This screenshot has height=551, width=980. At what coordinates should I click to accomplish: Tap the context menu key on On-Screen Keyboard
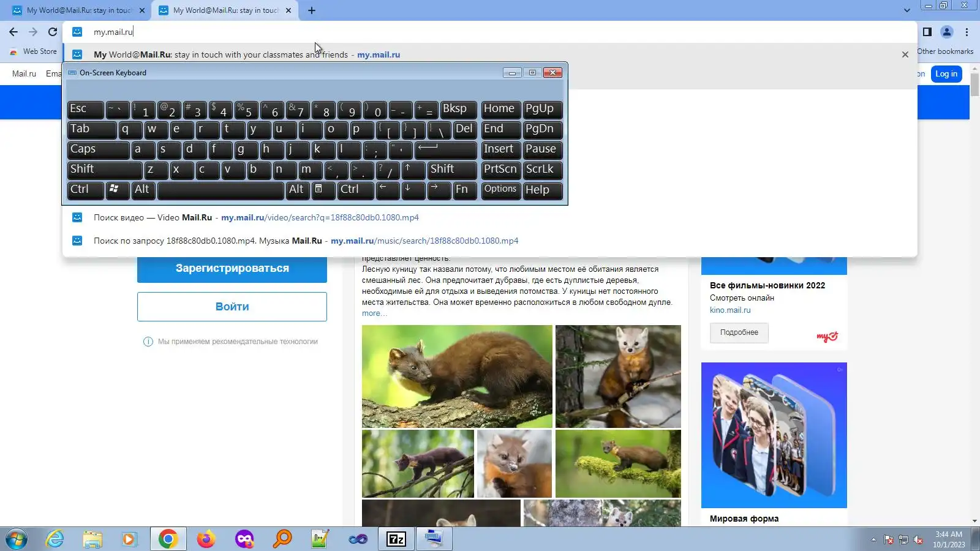tap(323, 190)
